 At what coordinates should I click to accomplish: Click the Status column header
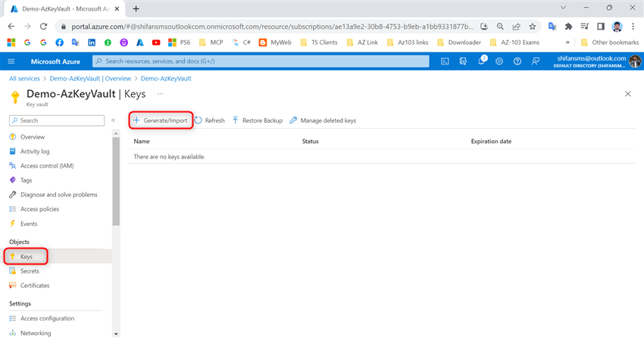(x=310, y=141)
